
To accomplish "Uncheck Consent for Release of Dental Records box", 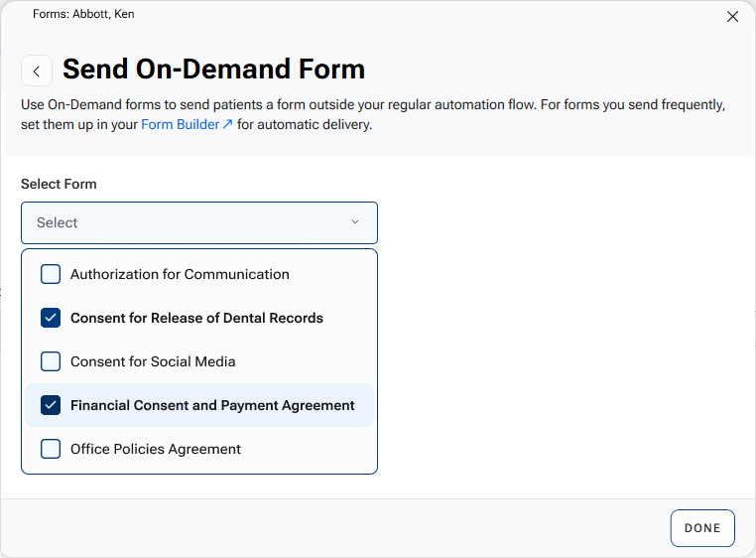I will point(51,318).
